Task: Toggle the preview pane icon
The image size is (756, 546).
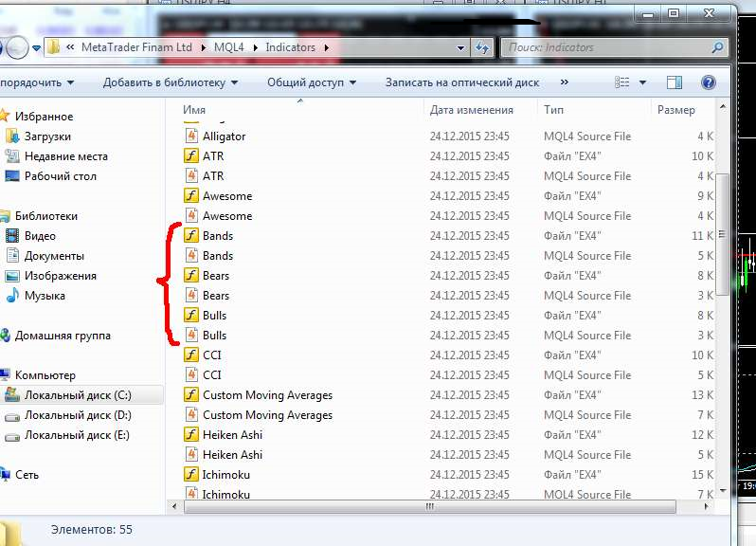Action: tap(674, 82)
